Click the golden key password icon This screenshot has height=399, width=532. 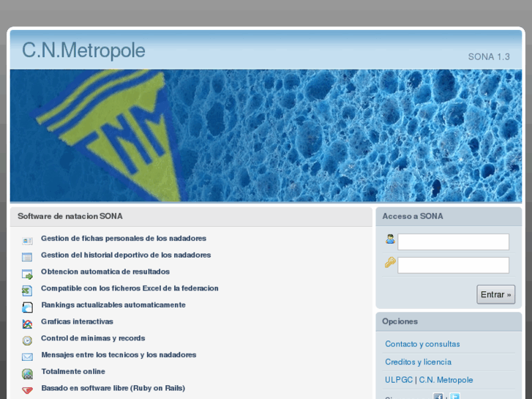coord(390,263)
